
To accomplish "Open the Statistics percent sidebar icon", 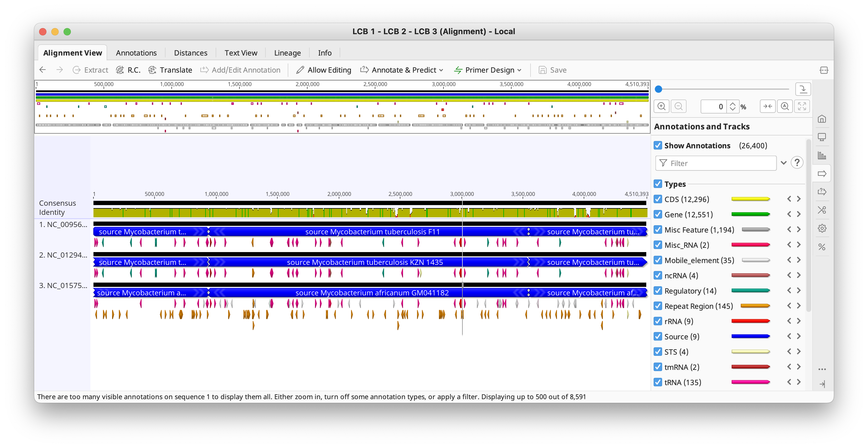I will click(x=822, y=247).
